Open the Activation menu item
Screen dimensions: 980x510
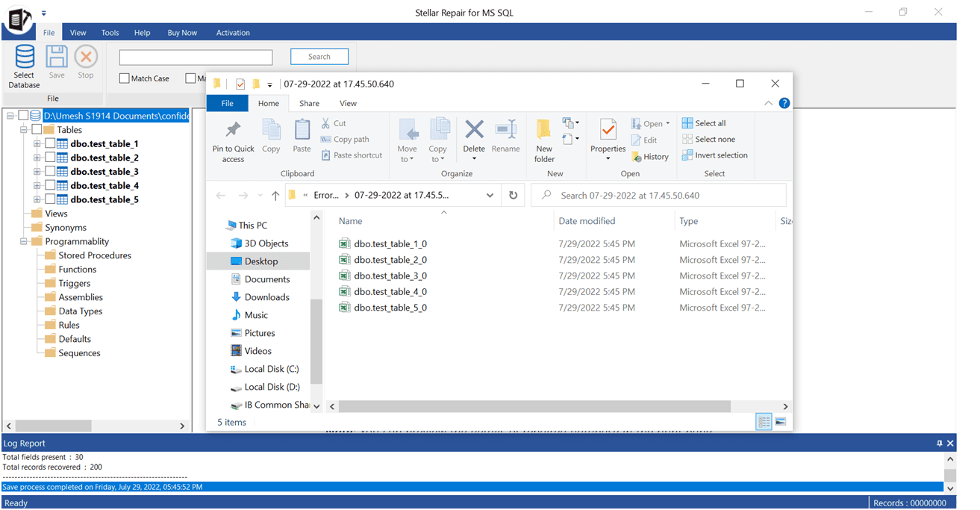point(233,32)
